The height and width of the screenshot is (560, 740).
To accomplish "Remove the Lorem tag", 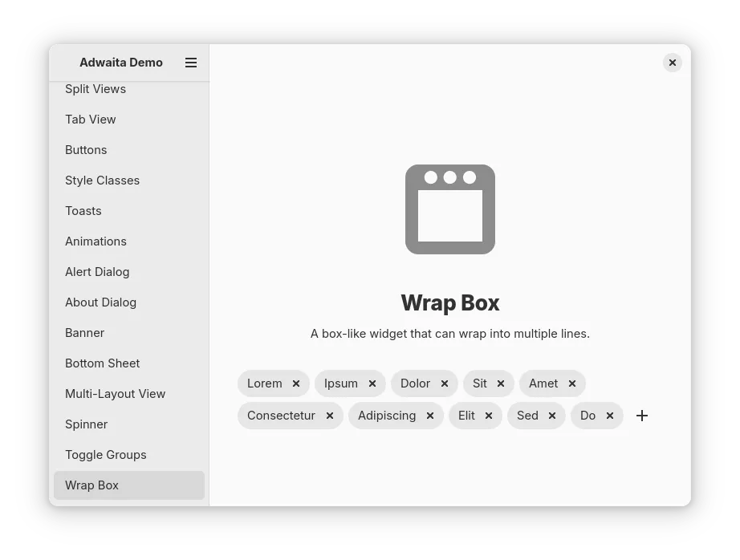I will point(296,383).
